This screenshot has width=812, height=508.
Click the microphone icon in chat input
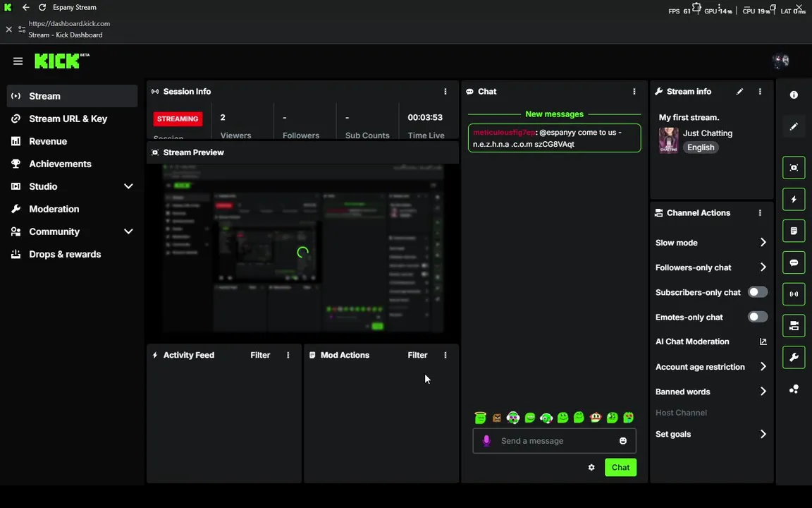click(x=486, y=440)
